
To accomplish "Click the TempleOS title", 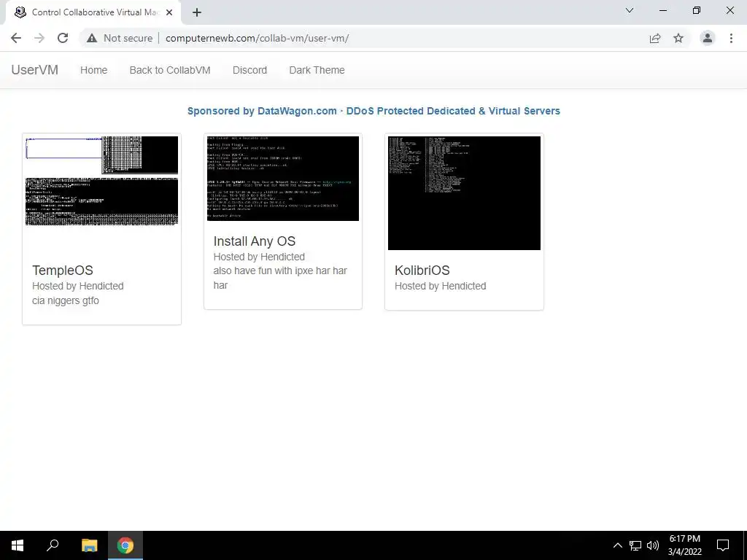I will pyautogui.click(x=63, y=270).
